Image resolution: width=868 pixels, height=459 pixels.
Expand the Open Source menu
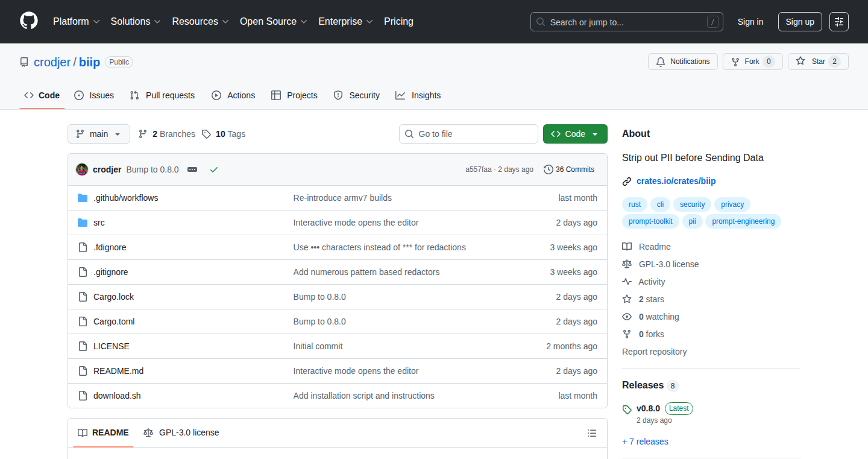pos(274,22)
